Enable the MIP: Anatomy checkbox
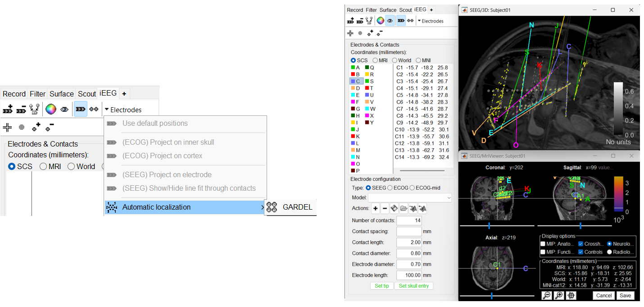The width and height of the screenshot is (644, 307). 543,244
